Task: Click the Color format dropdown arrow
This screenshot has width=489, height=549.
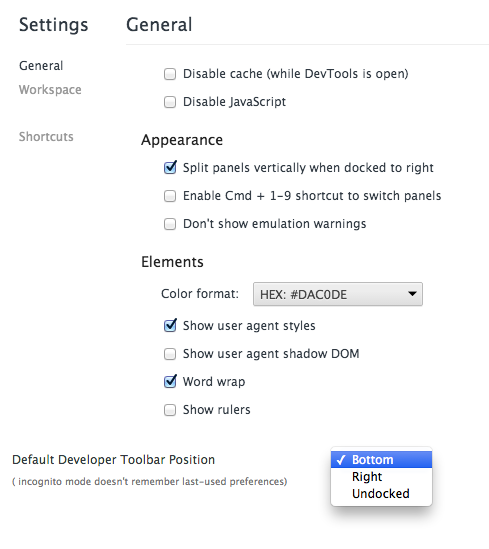Action: click(412, 294)
